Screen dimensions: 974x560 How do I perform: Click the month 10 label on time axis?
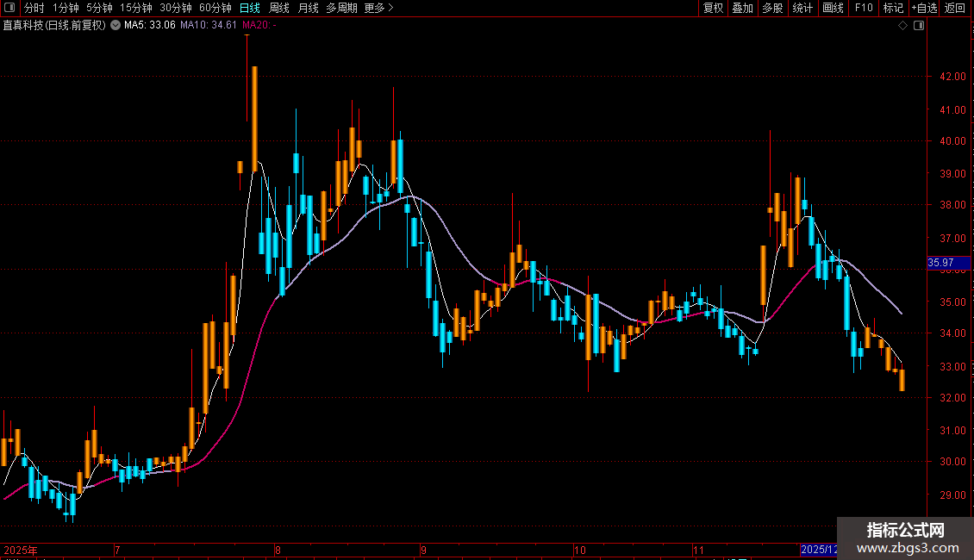[x=579, y=550]
